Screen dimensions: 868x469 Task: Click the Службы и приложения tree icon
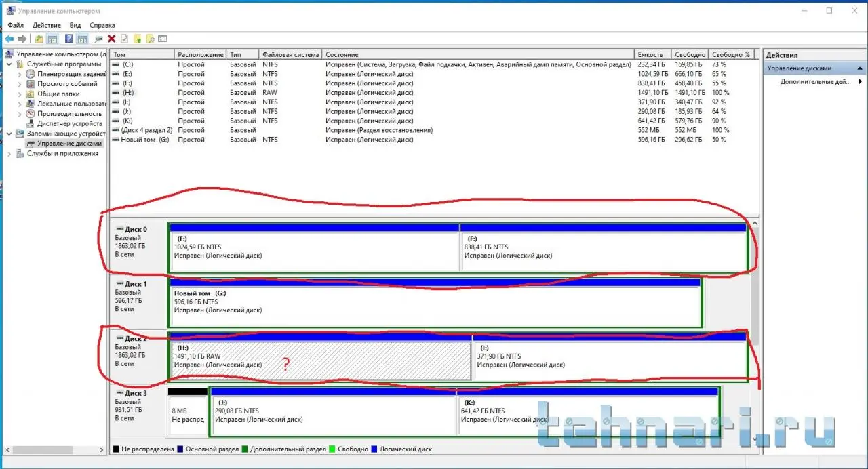point(20,153)
